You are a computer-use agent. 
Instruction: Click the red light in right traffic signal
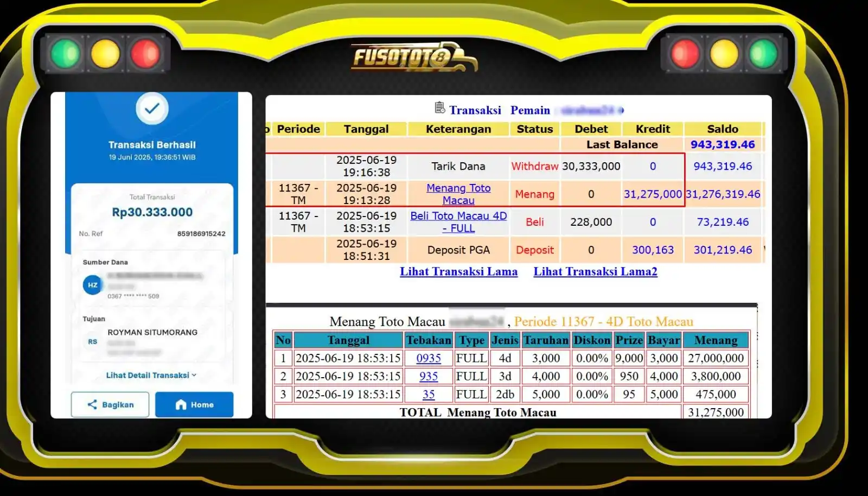[x=685, y=54]
